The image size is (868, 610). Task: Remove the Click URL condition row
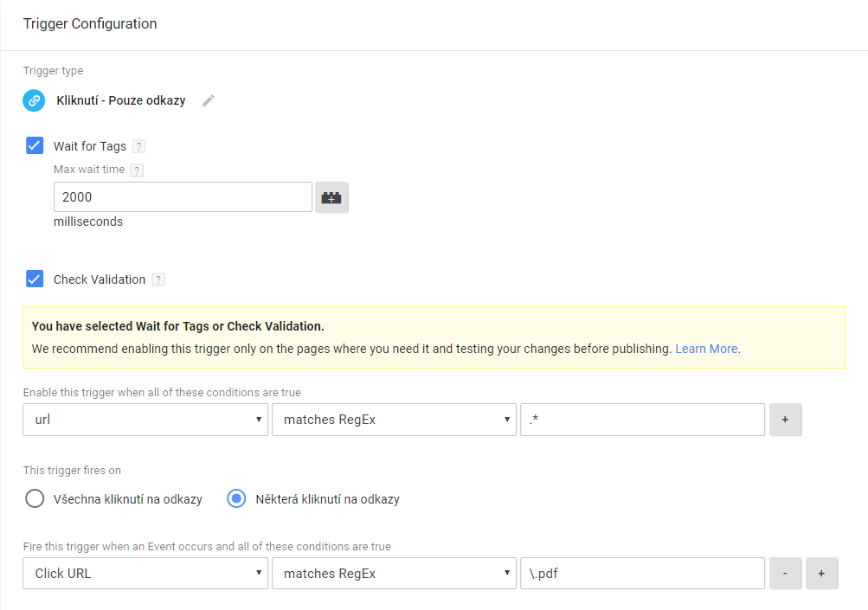pos(785,574)
